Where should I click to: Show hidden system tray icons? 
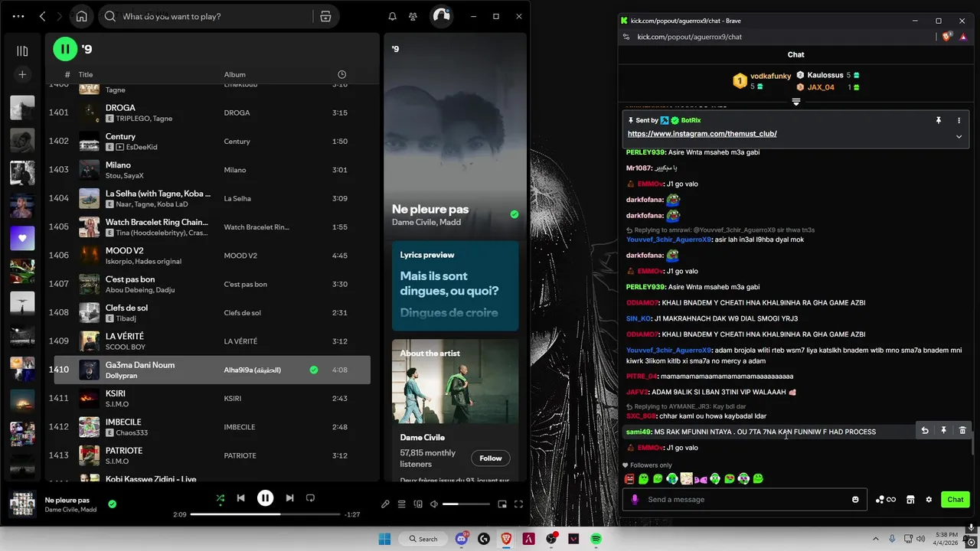tap(875, 539)
